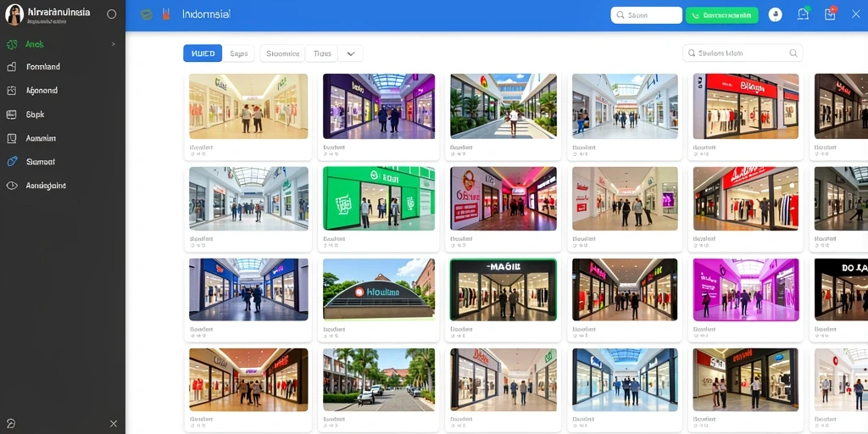Image resolution: width=868 pixels, height=434 pixels.
Task: Focus the top bar search field
Action: [x=646, y=15]
